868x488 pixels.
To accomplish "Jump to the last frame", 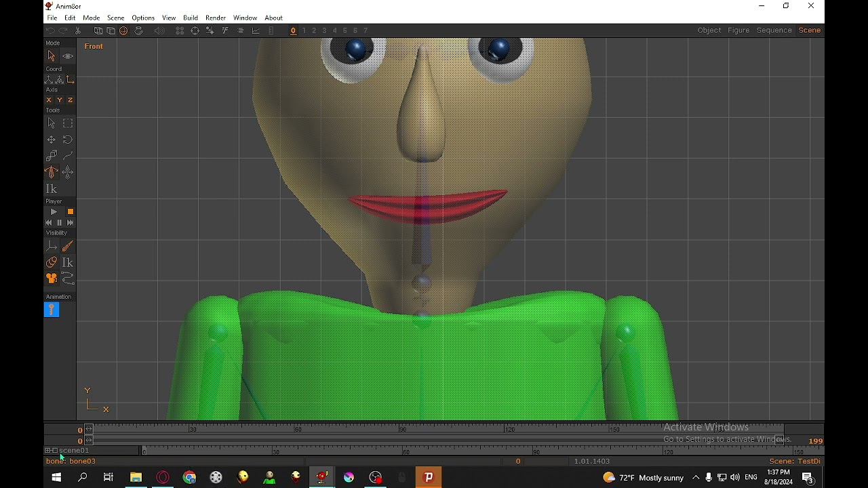I will (70, 222).
